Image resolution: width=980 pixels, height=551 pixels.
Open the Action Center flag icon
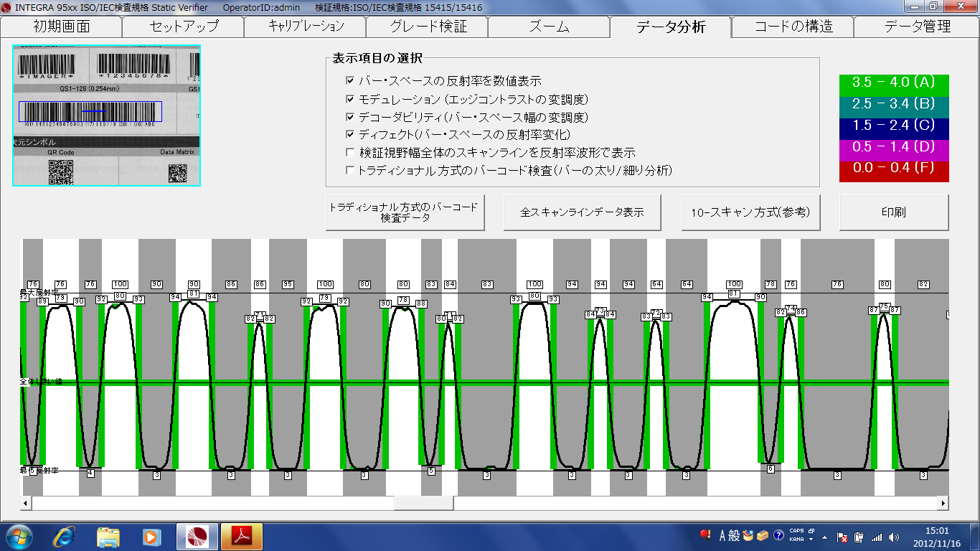click(x=843, y=537)
